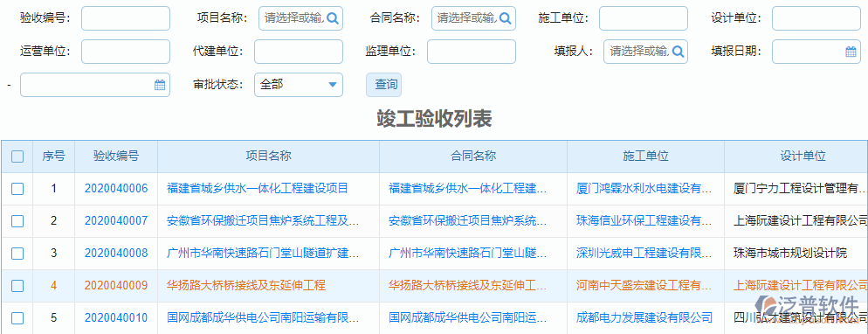Image resolution: width=868 pixels, height=334 pixels.
Task: Expand the 审批状态 dropdown showing 全部
Action: pyautogui.click(x=299, y=85)
